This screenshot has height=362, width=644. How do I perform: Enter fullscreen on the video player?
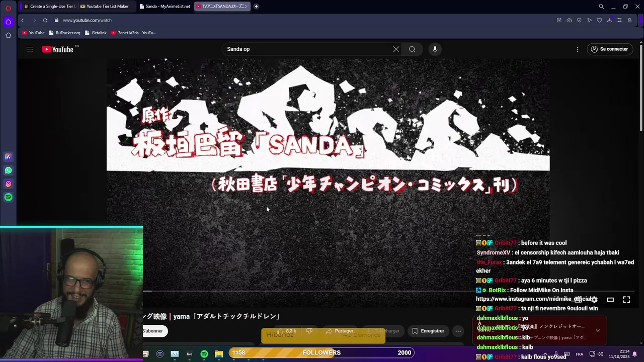(x=626, y=300)
